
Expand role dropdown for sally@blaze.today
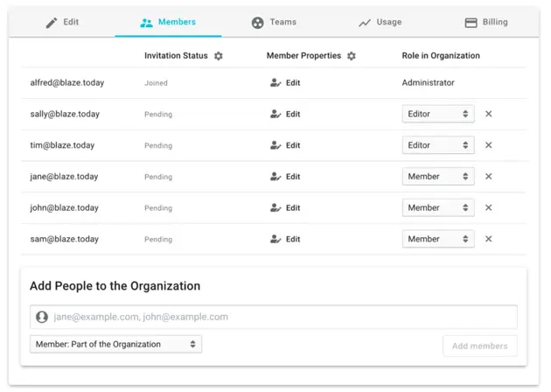click(x=437, y=114)
